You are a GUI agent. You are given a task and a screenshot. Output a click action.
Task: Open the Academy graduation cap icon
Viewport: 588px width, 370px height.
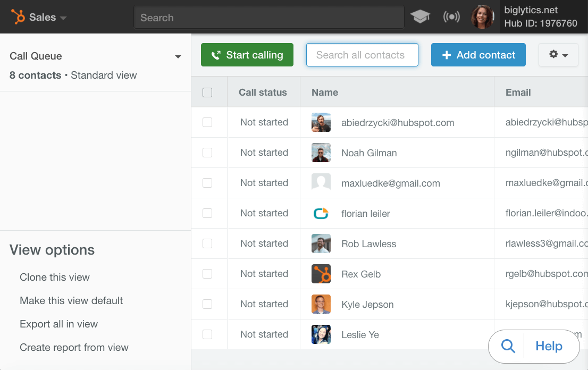click(x=420, y=17)
